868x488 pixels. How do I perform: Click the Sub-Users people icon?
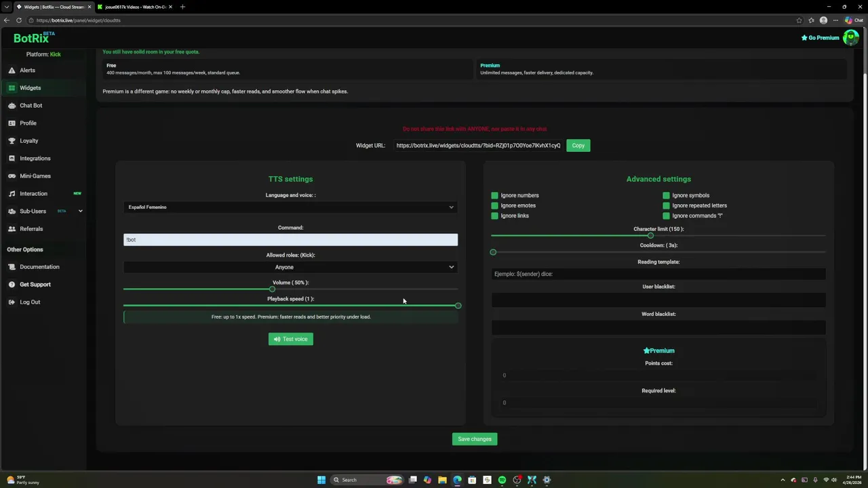click(12, 211)
